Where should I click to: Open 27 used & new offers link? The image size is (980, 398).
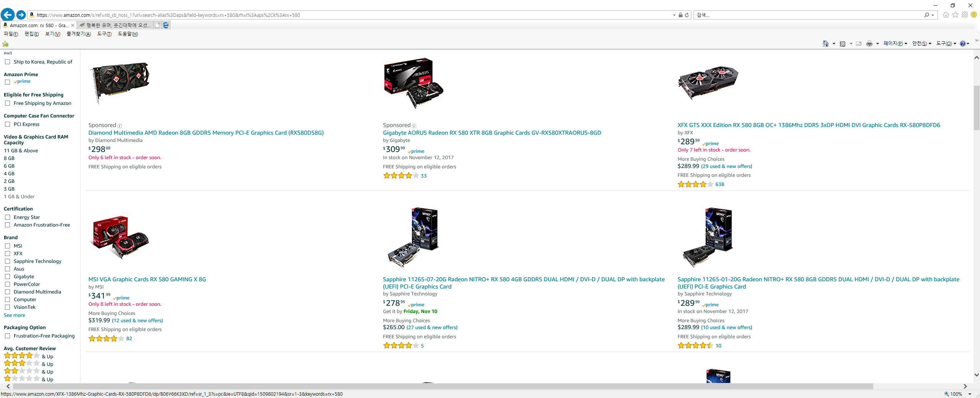click(432, 328)
